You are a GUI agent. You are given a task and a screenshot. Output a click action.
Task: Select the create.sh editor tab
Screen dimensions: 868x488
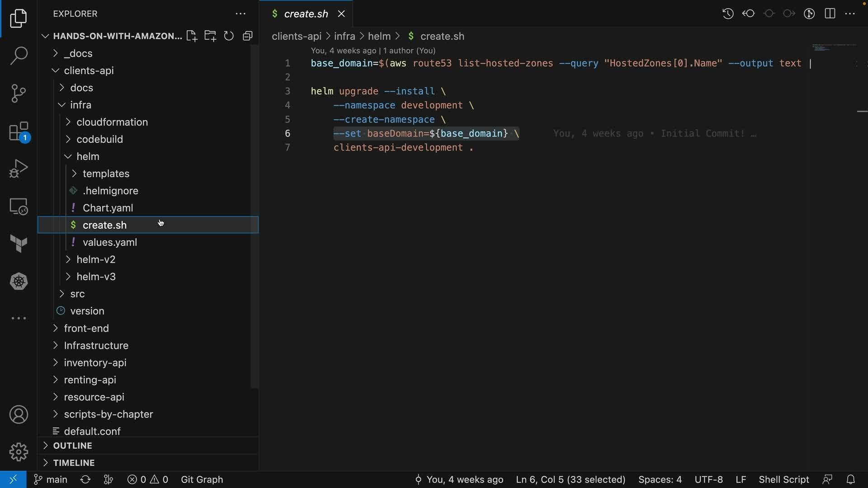[x=306, y=14]
